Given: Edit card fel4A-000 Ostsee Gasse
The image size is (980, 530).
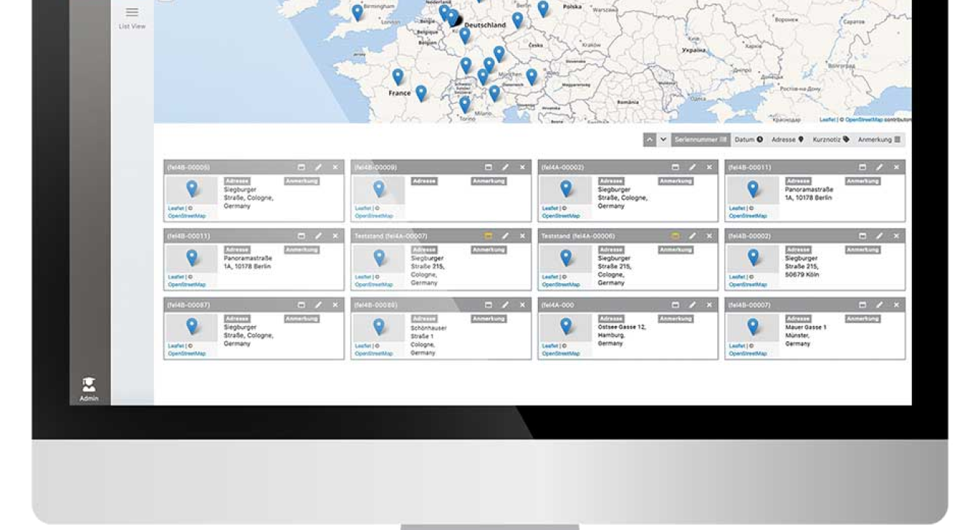Looking at the screenshot, I should click(x=693, y=305).
